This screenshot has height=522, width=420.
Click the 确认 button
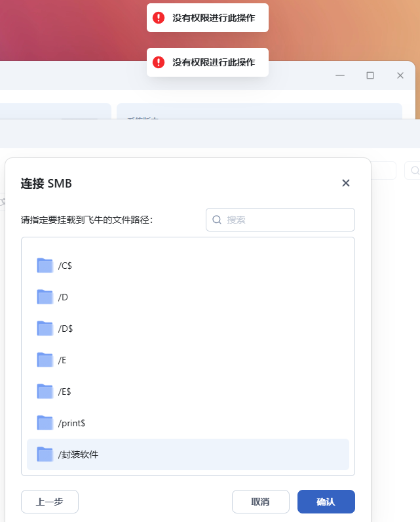click(x=326, y=502)
